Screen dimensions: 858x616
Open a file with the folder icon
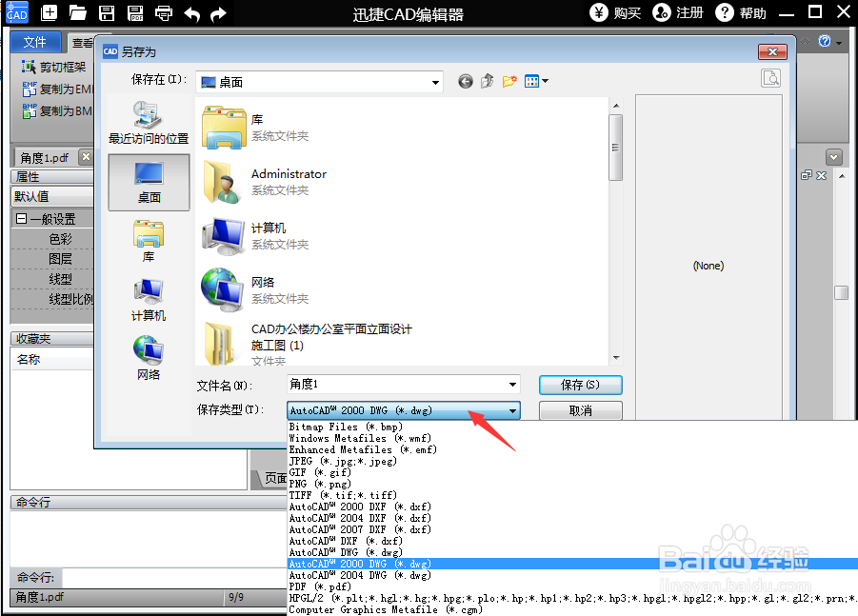[78, 12]
